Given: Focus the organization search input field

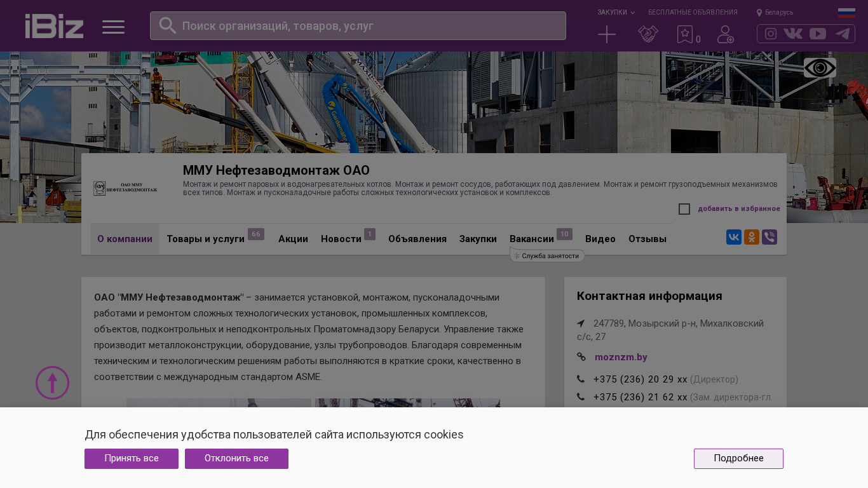Looking at the screenshot, I should (358, 26).
